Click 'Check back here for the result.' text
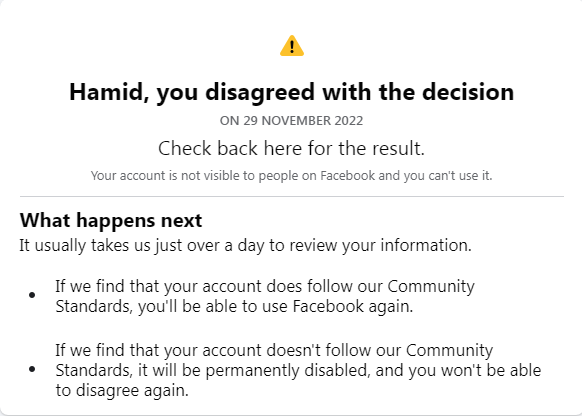The image size is (582, 416). (x=291, y=148)
